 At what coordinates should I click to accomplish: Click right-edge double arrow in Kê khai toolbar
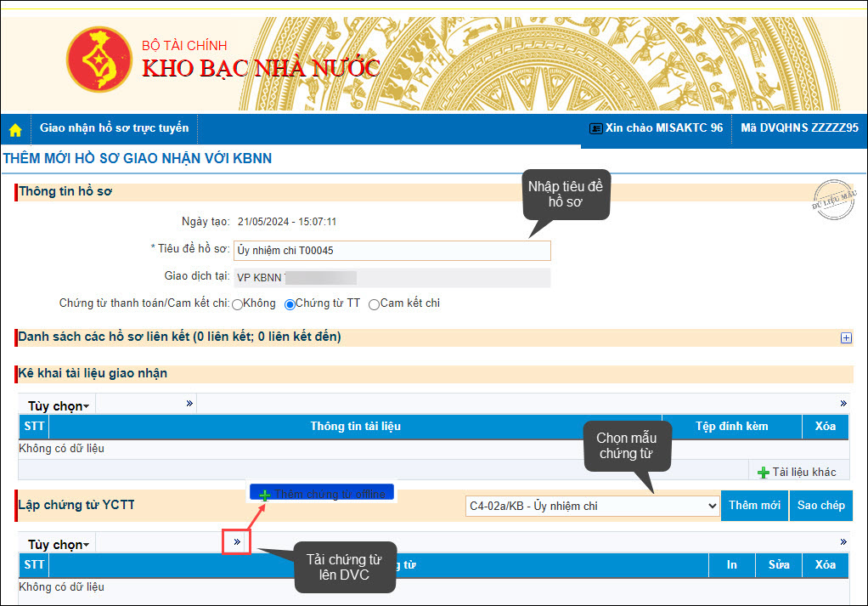(843, 403)
